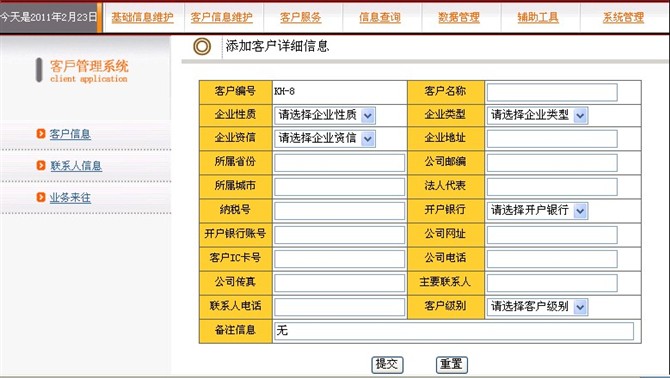Click the 开户银行 label cell
Viewport: 670px width, 378px height.
[x=446, y=211]
